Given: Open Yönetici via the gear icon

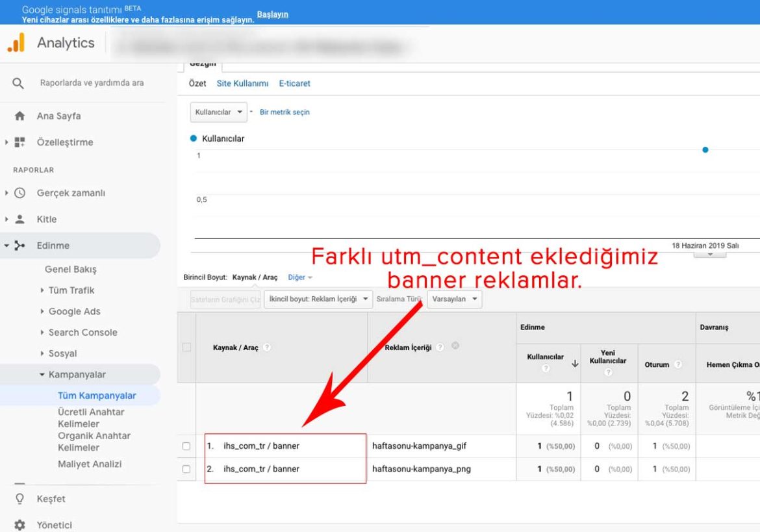Looking at the screenshot, I should click(x=19, y=525).
